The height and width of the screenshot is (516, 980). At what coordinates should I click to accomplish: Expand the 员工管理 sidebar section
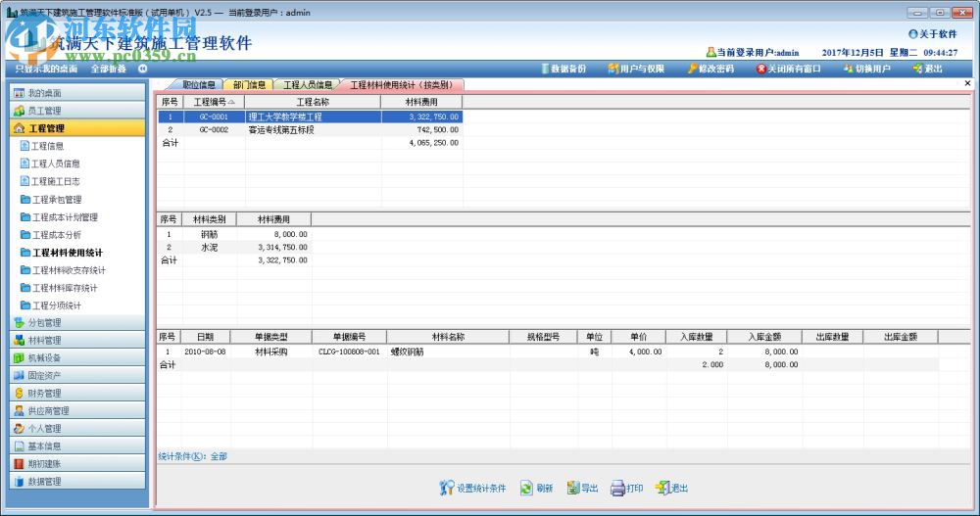click(78, 111)
